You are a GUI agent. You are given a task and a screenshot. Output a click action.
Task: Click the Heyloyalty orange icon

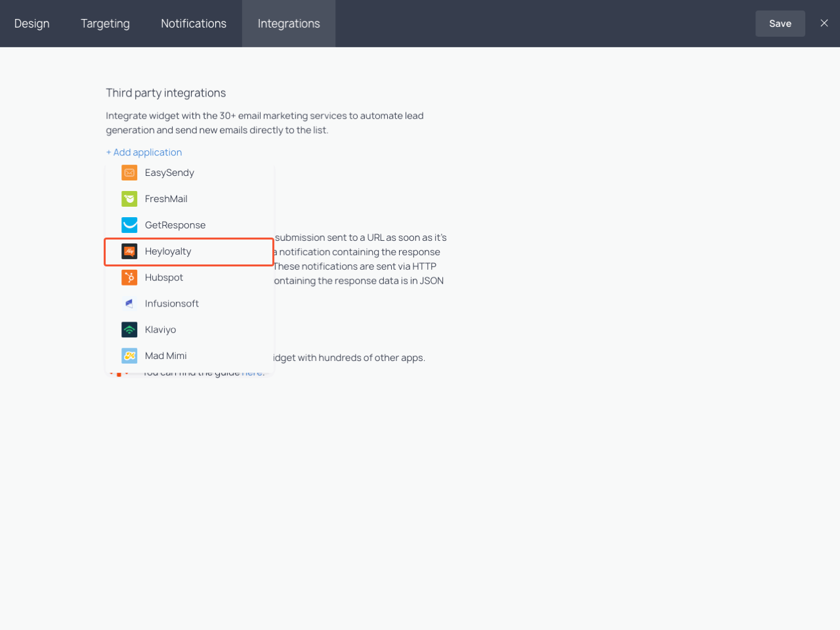tap(129, 251)
